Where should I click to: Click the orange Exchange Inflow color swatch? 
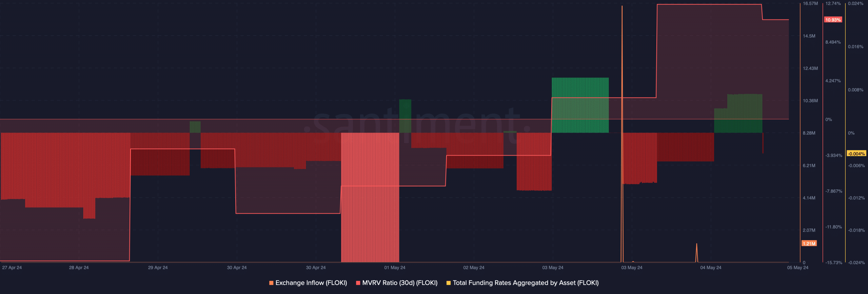pos(271,283)
